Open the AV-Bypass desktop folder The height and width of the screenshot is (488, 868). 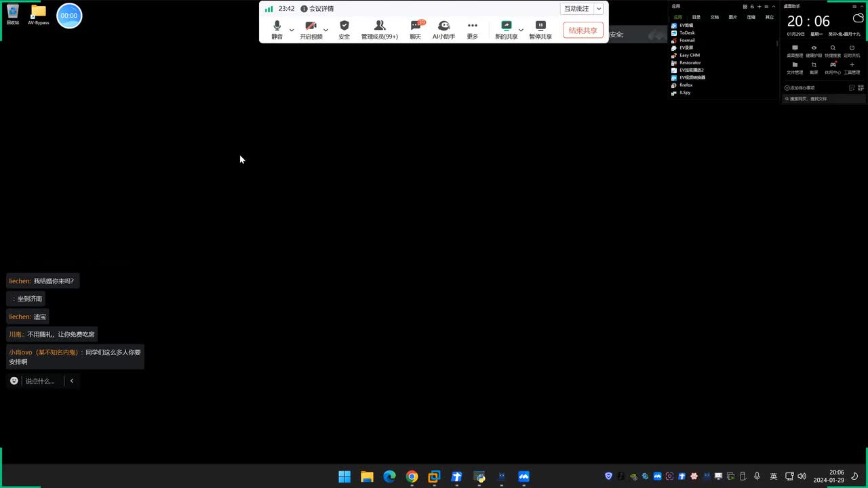pyautogui.click(x=39, y=14)
